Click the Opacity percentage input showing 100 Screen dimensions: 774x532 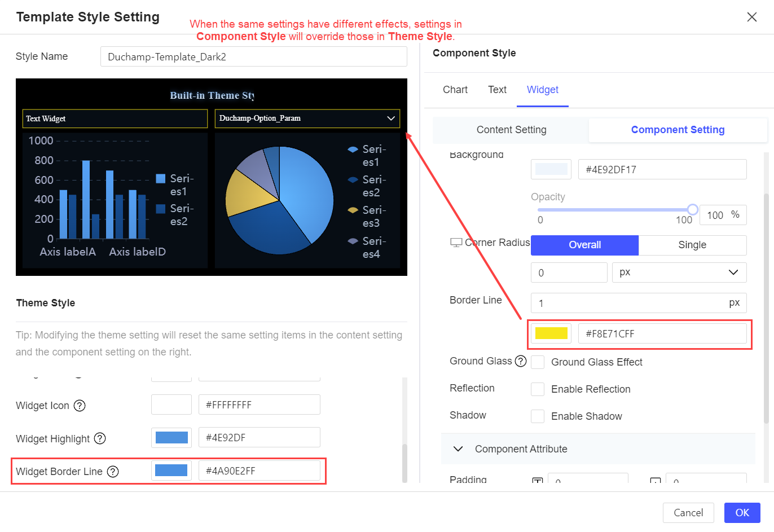click(723, 215)
